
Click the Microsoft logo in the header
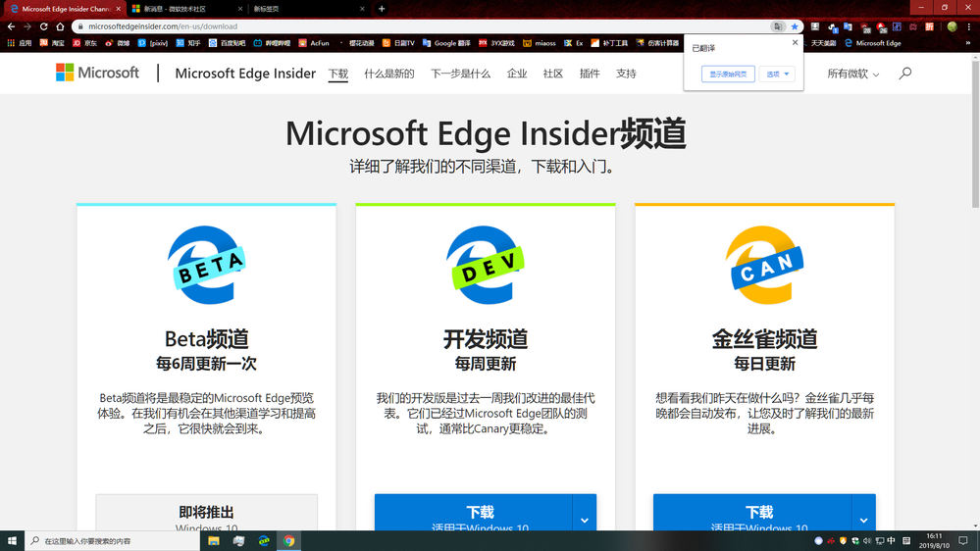pyautogui.click(x=97, y=73)
